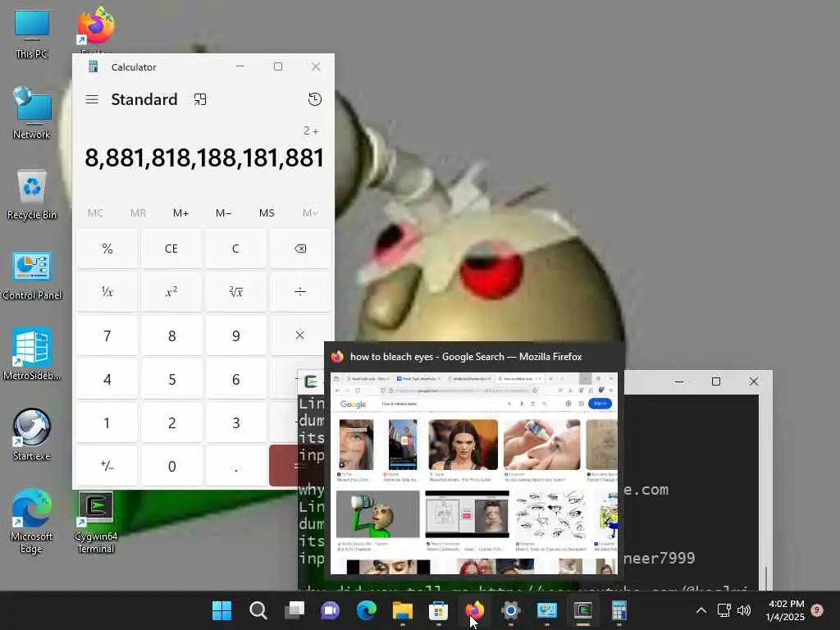
Task: Click the C clear button
Action: click(x=235, y=249)
